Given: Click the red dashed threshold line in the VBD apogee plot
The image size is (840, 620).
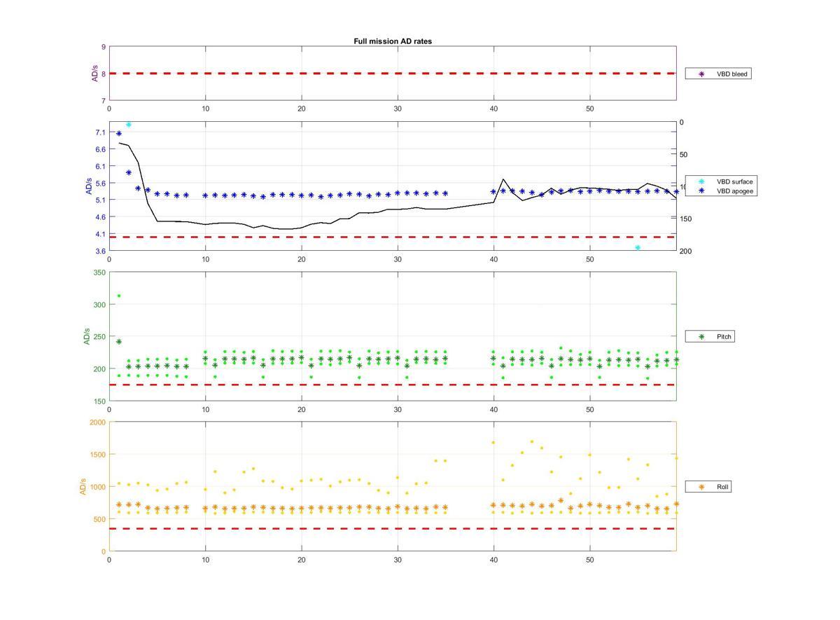Looking at the screenshot, I should click(x=392, y=237).
